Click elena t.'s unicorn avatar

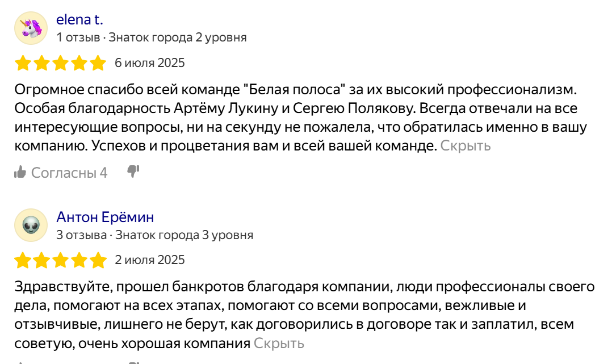tap(31, 28)
